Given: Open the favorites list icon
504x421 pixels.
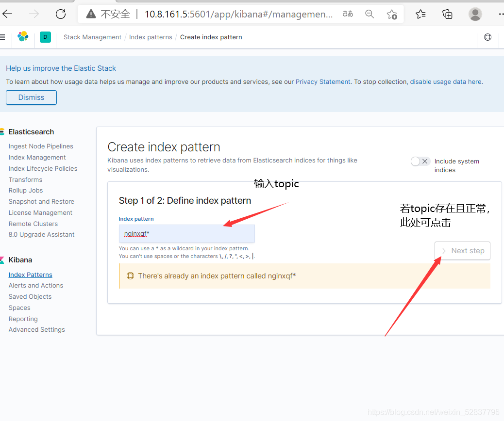Looking at the screenshot, I should click(420, 14).
